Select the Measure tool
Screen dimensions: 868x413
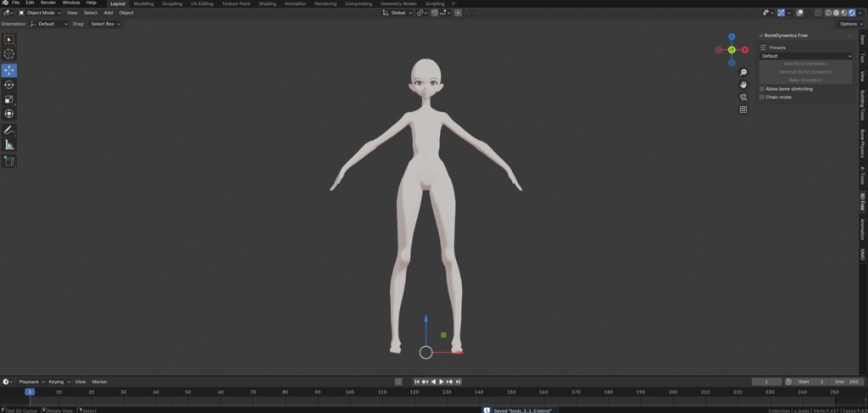click(8, 144)
